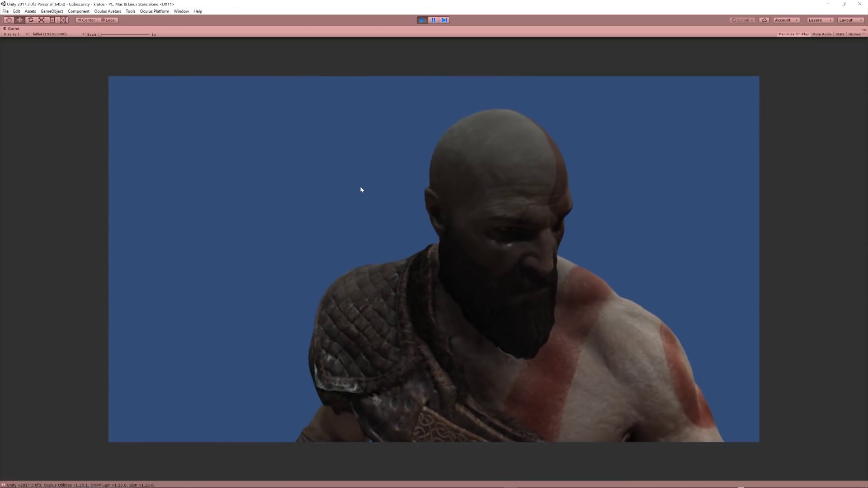
Task: Open the Window menu
Action: [x=181, y=11]
